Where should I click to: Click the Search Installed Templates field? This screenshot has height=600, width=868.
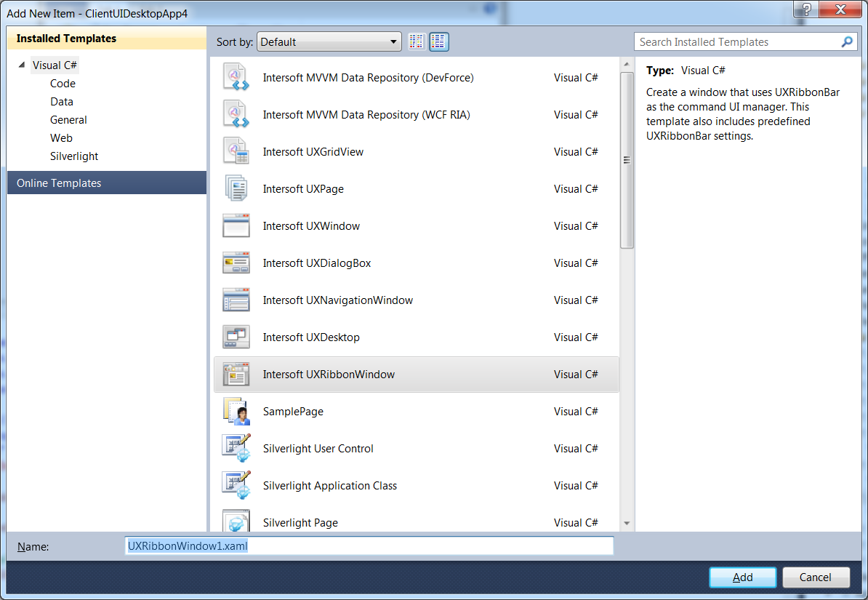[x=746, y=41]
